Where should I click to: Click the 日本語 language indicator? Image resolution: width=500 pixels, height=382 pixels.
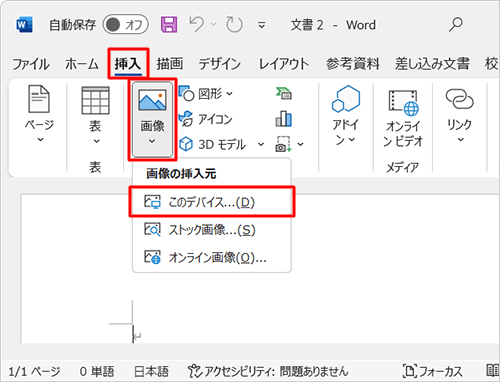click(x=151, y=371)
